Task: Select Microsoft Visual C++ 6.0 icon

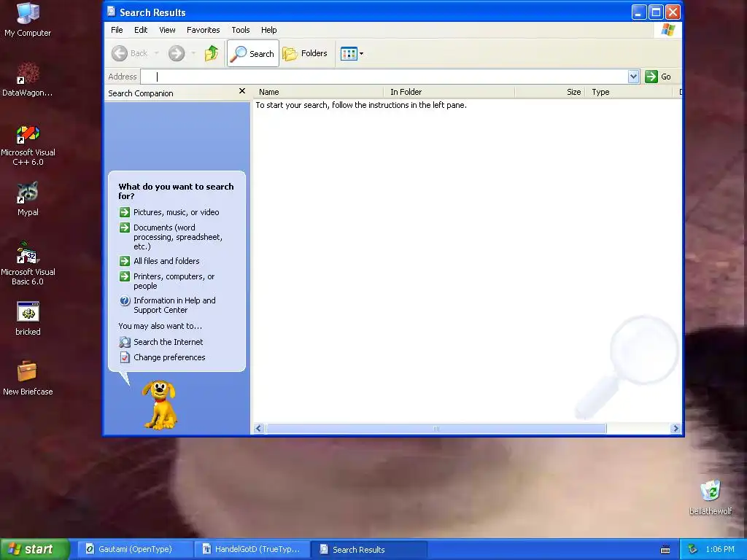Action: [x=28, y=145]
